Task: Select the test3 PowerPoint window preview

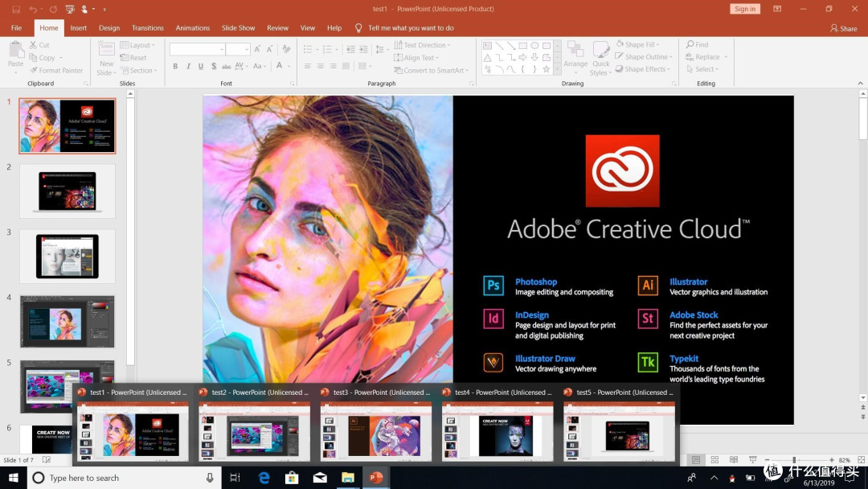Action: [x=376, y=424]
